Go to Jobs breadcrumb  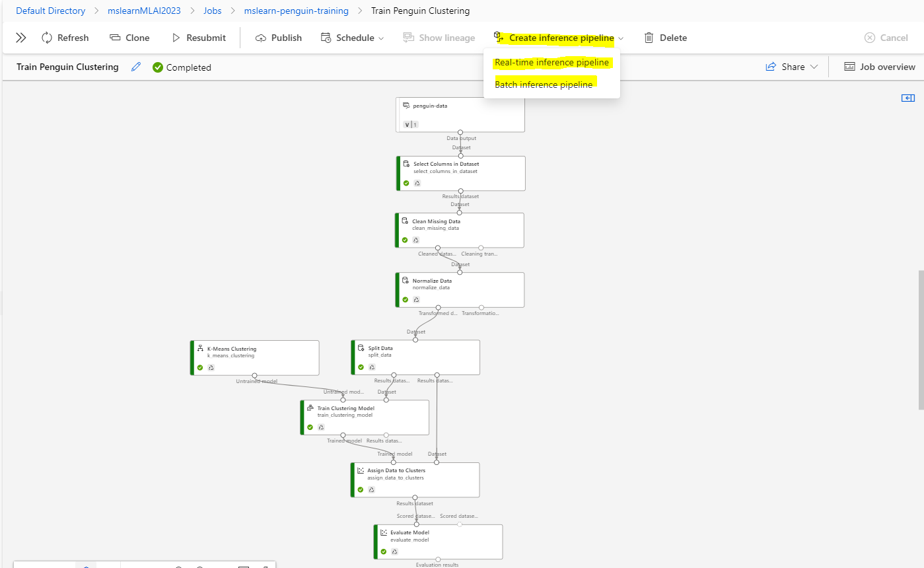(213, 11)
